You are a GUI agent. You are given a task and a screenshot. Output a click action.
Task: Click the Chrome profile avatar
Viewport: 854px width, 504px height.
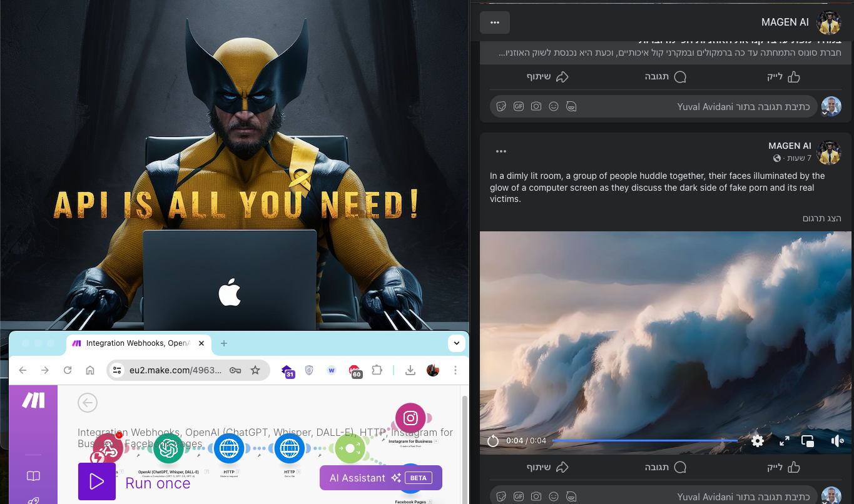click(x=433, y=370)
